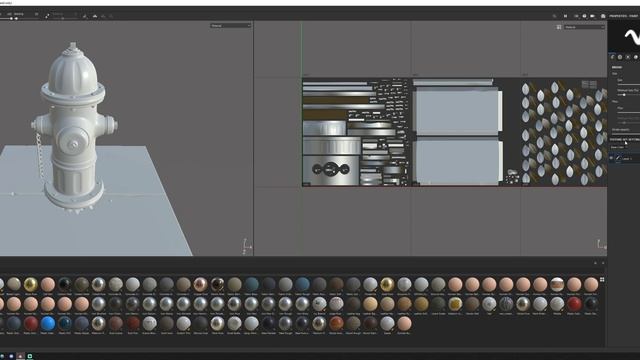Open the Base Color channel dropdown

tap(619, 147)
